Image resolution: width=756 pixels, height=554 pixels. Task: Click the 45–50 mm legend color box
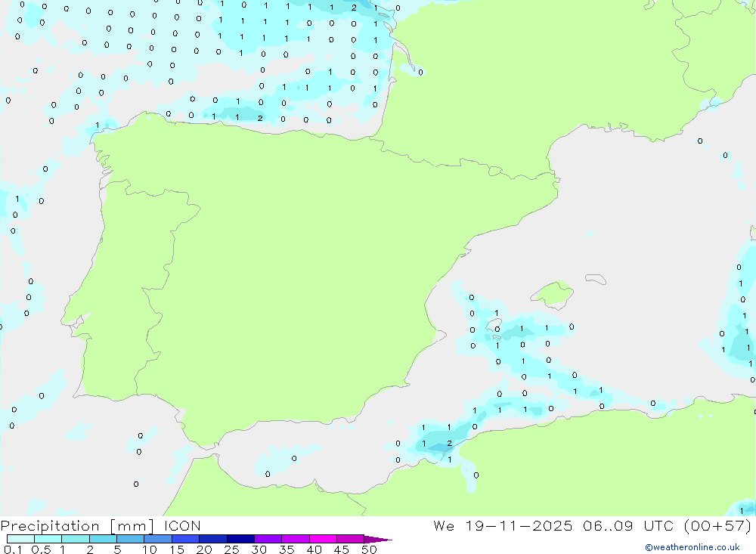click(350, 539)
